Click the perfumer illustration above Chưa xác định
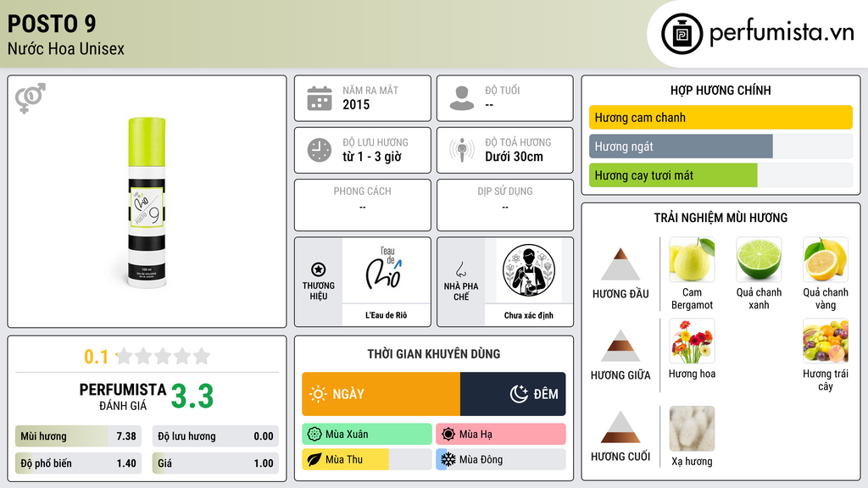This screenshot has width=868, height=488. click(529, 270)
